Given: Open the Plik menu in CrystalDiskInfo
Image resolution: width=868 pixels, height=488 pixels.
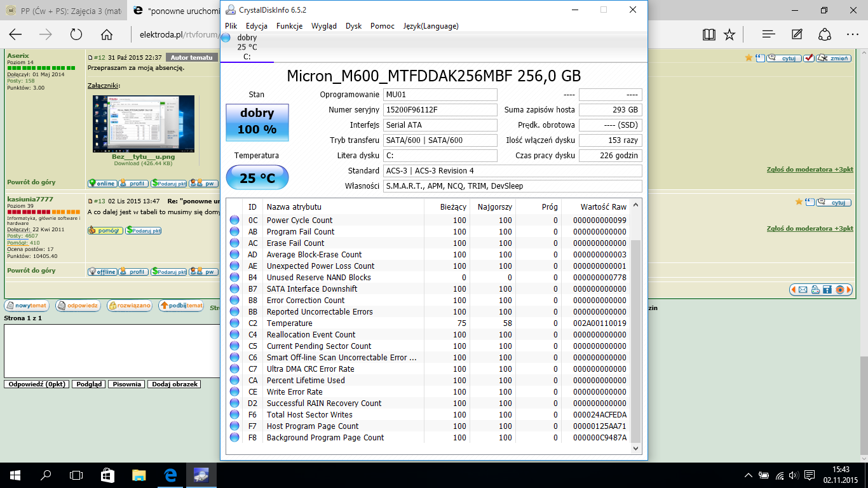Looking at the screenshot, I should [231, 26].
